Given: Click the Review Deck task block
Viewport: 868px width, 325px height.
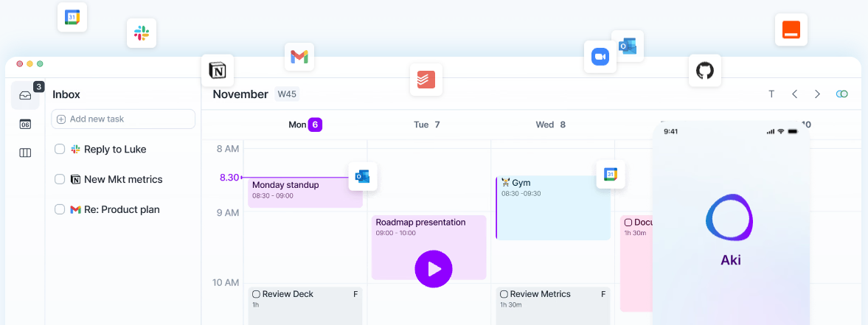Looking at the screenshot, I should (x=305, y=306).
